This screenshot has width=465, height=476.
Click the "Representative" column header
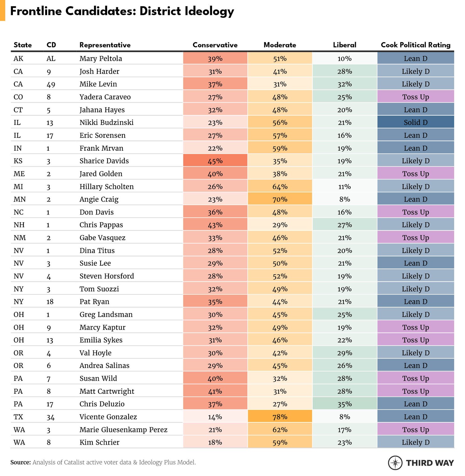coord(105,45)
